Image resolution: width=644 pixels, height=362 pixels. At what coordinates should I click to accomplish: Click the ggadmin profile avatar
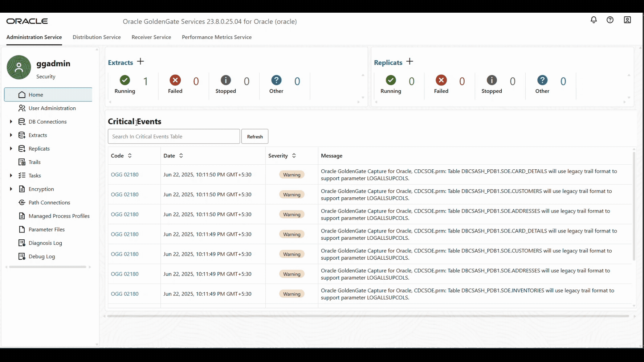pos(19,67)
